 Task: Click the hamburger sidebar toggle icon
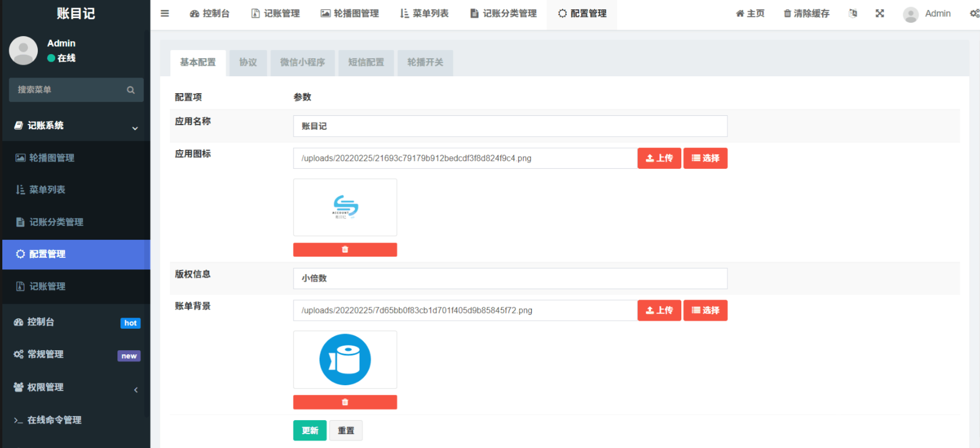pyautogui.click(x=165, y=13)
